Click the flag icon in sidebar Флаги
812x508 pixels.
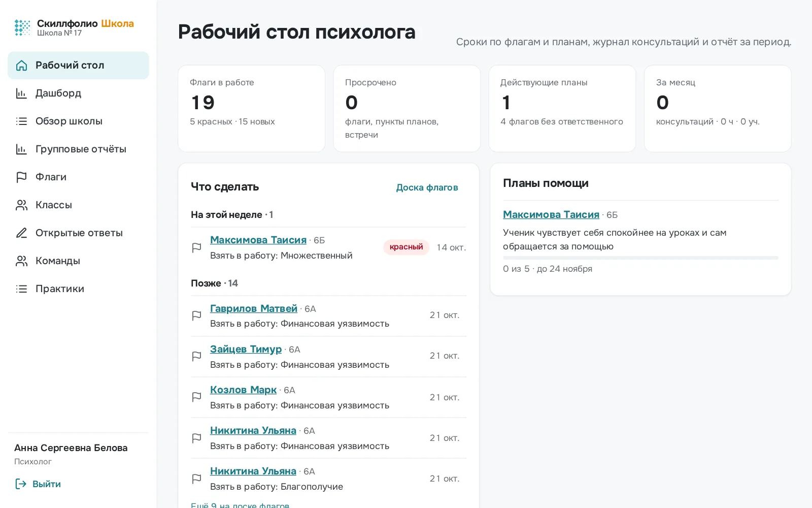(x=21, y=177)
